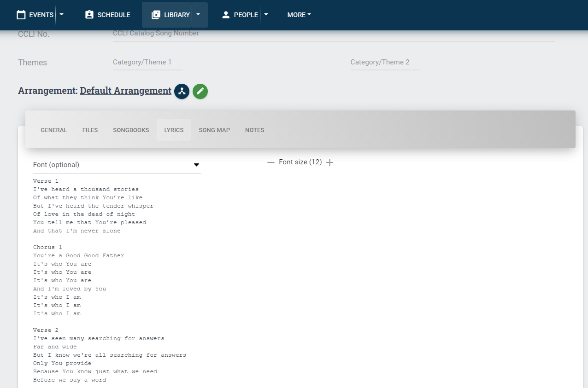This screenshot has width=588, height=388.
Task: Click lyric line 'Only You provide'
Action: click(62, 364)
